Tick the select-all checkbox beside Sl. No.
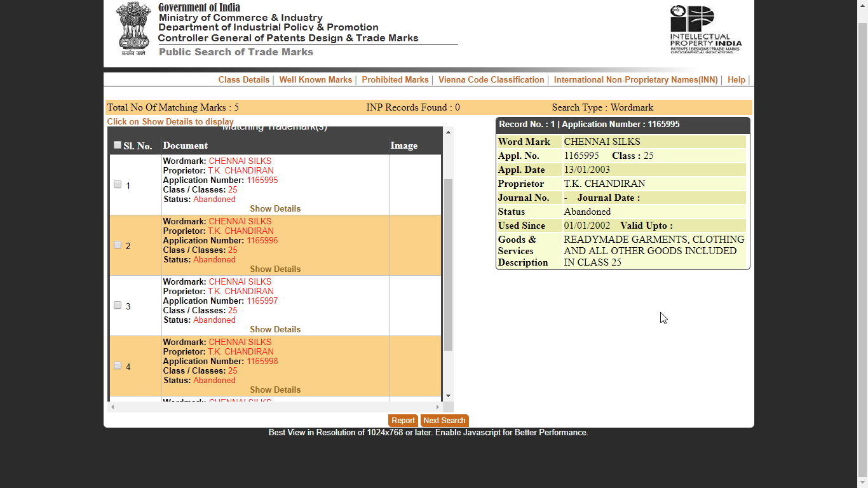 [x=118, y=145]
